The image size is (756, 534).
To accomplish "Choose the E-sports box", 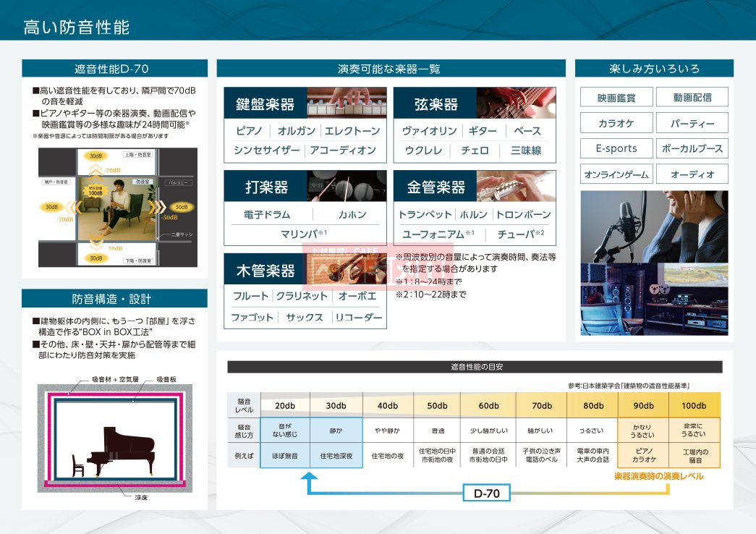I will click(616, 148).
